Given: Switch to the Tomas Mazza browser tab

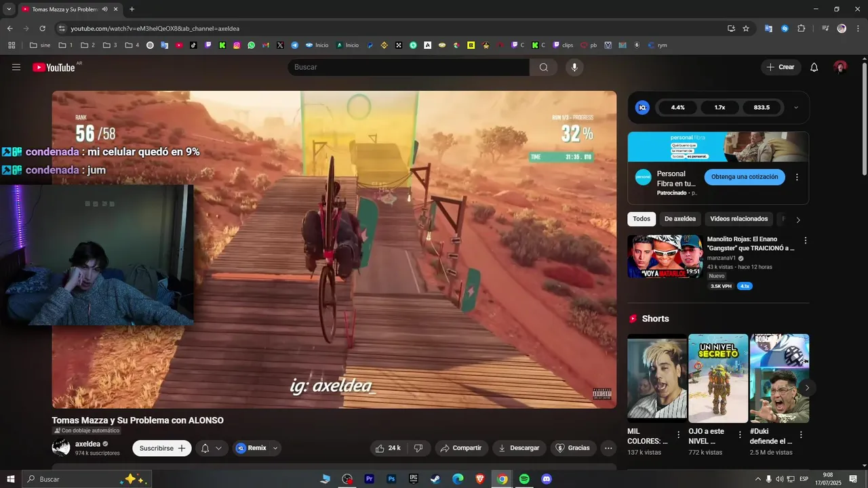Looking at the screenshot, I should [x=70, y=9].
